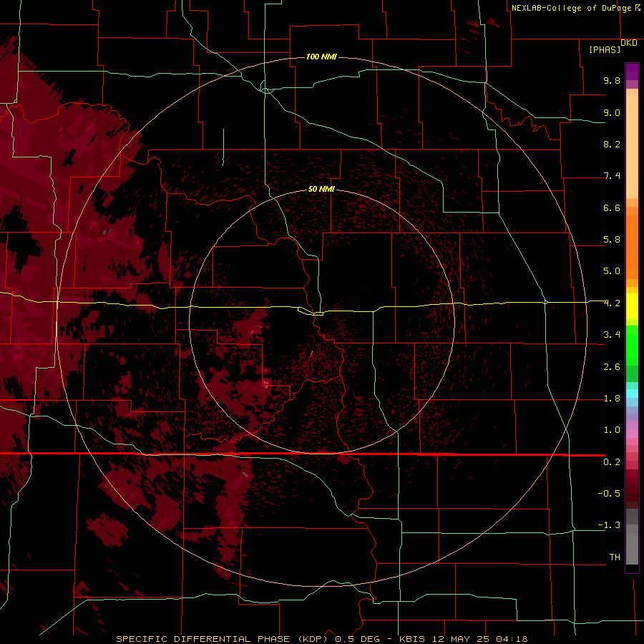Click the 2.6 color scale value
The image size is (644, 644).
point(612,367)
